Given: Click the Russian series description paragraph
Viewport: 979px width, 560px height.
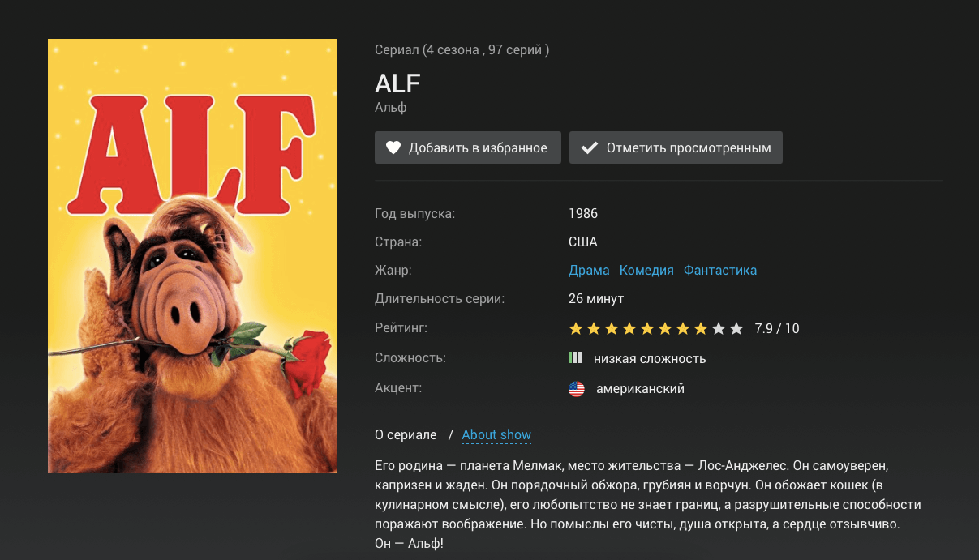Looking at the screenshot, I should click(637, 505).
